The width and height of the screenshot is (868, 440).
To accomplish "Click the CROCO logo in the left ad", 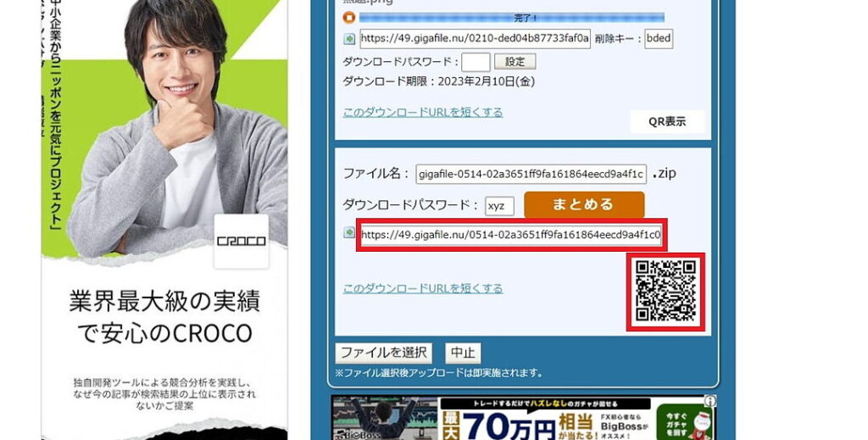I will (x=241, y=241).
